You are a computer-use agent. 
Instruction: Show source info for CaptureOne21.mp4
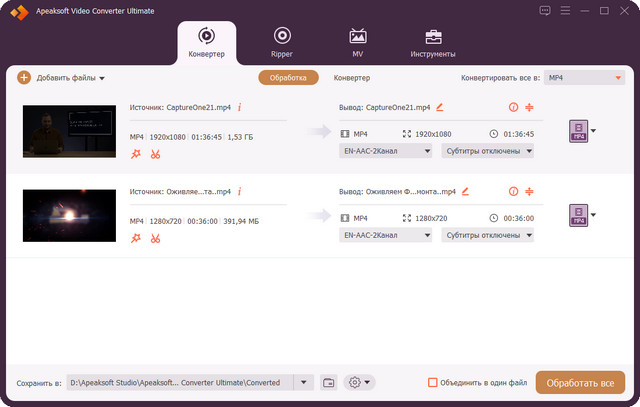point(239,107)
